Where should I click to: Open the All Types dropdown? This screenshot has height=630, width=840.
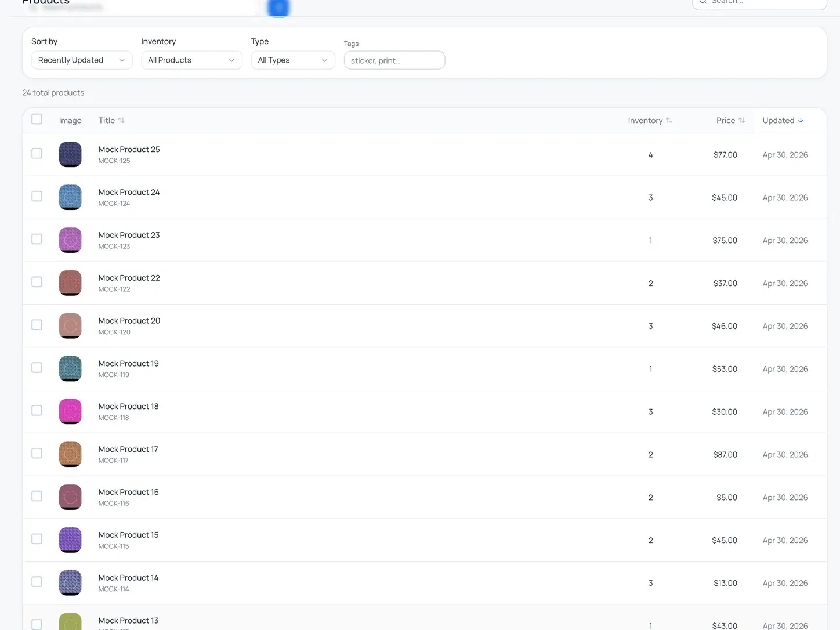(293, 60)
